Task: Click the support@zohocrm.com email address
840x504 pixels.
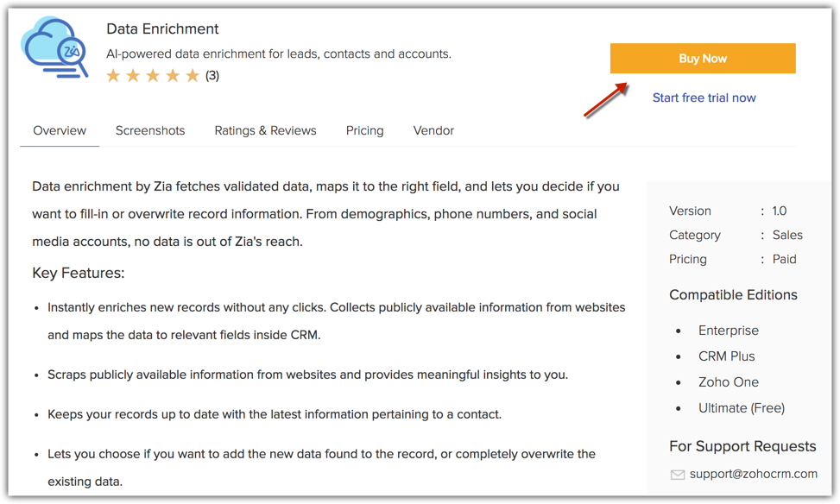Action: [x=753, y=474]
